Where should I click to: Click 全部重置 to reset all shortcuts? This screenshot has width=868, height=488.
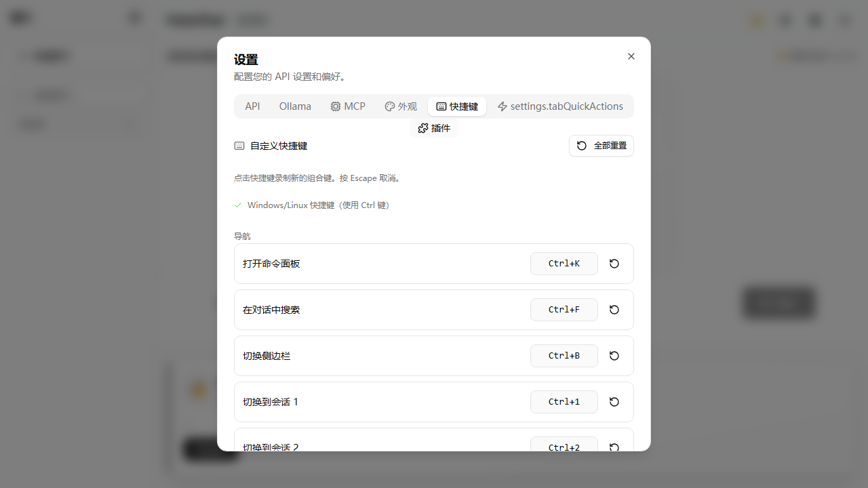click(x=601, y=146)
